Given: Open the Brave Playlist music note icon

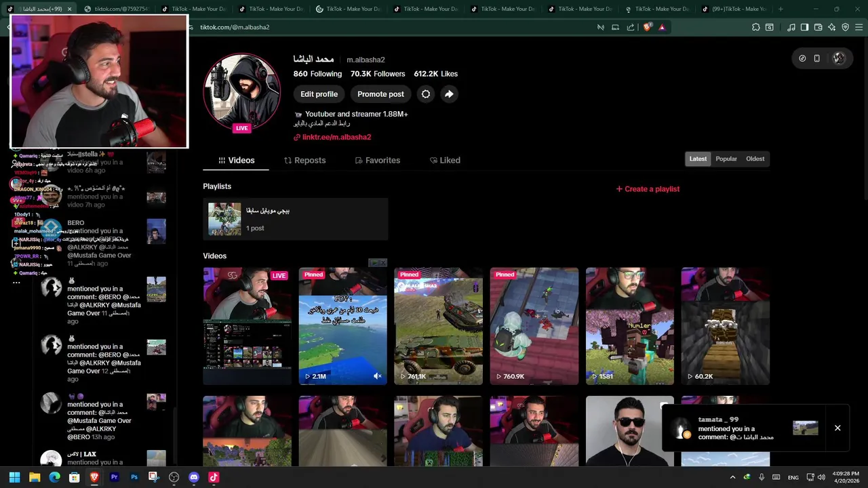Looking at the screenshot, I should (x=791, y=27).
